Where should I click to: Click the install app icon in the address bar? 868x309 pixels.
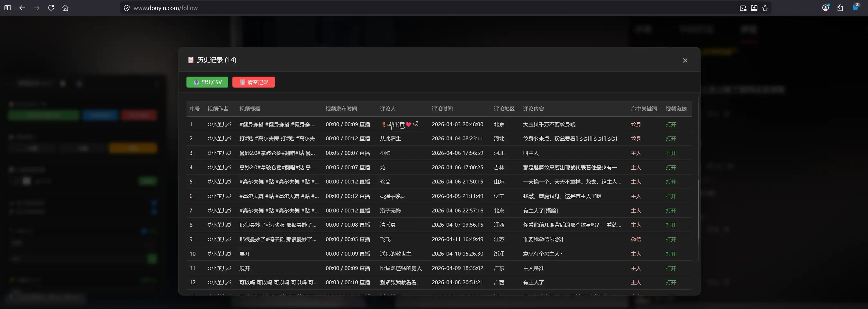tap(754, 8)
